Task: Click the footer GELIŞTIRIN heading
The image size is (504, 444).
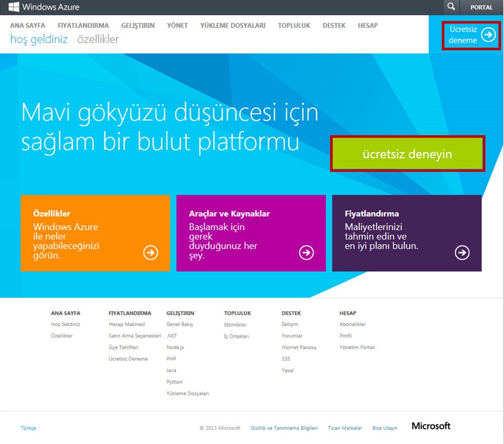Action: coord(180,313)
